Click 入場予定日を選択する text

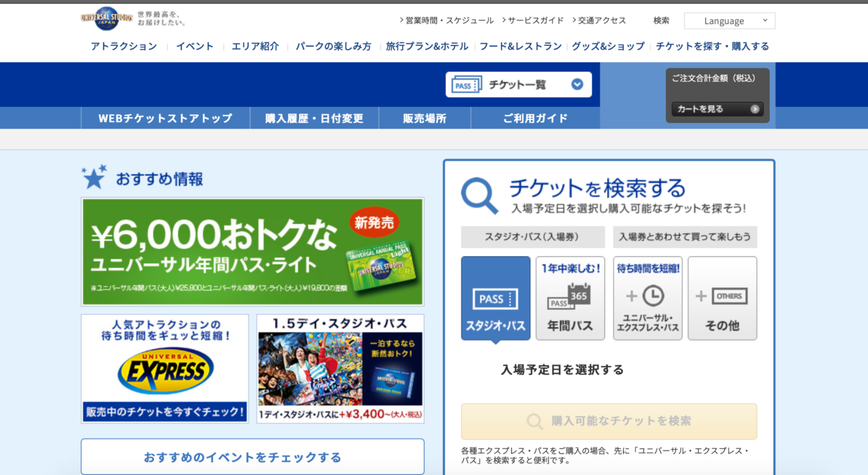[x=562, y=370]
